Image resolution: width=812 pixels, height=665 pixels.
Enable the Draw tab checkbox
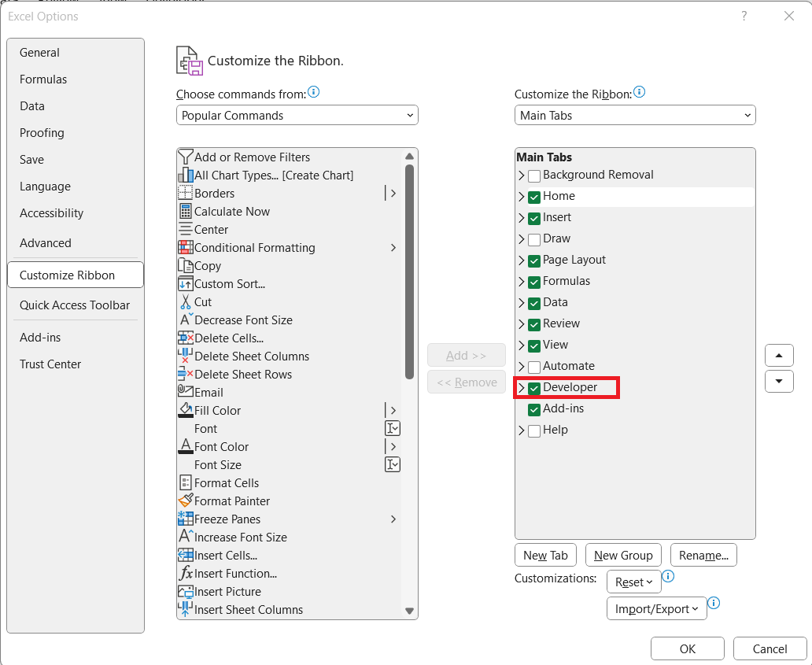tap(534, 239)
